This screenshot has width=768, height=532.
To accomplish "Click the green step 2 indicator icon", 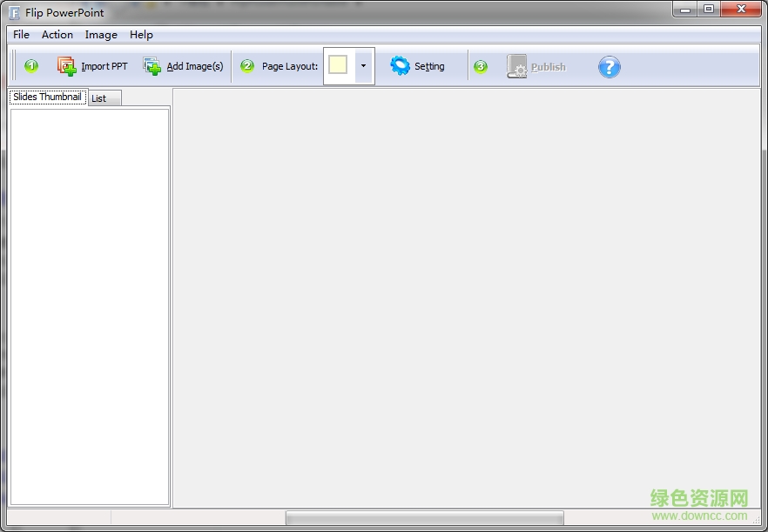I will [246, 65].
